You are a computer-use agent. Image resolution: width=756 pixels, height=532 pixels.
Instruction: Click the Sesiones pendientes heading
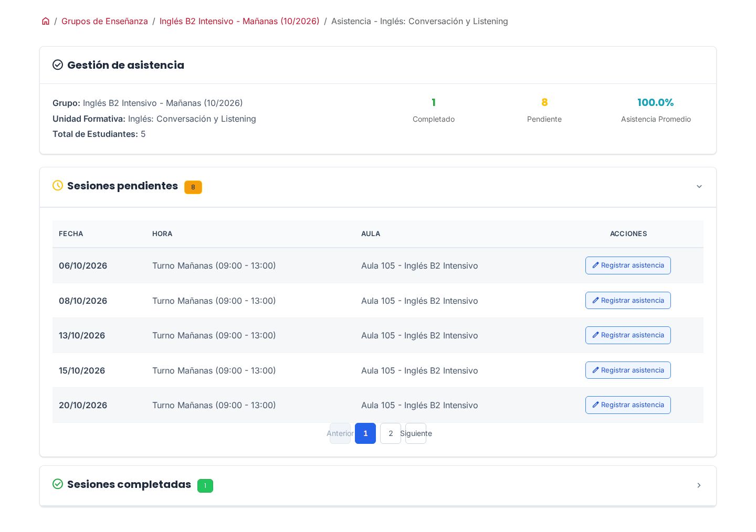pos(122,186)
